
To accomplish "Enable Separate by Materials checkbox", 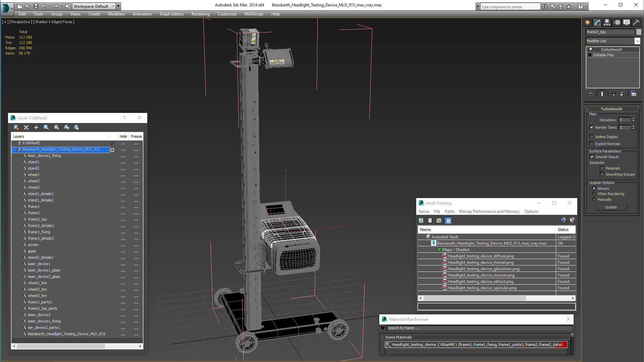I will coord(602,168).
